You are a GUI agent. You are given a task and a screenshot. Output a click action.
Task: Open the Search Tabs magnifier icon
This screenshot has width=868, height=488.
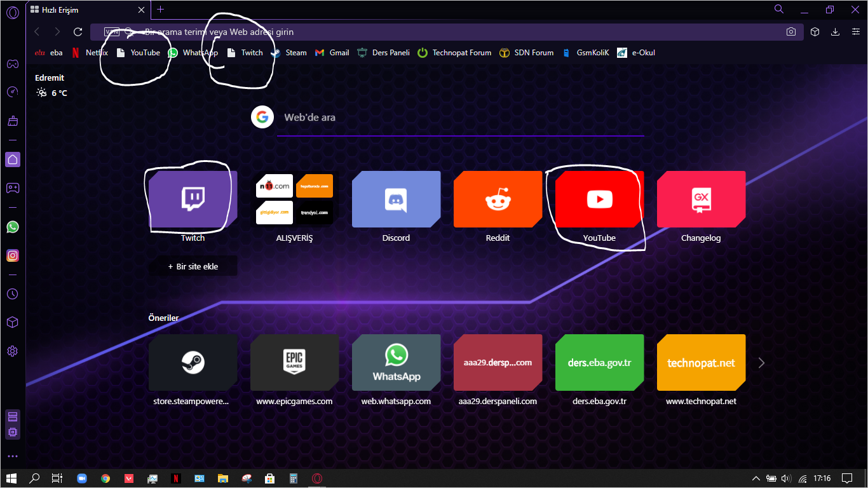click(x=779, y=9)
